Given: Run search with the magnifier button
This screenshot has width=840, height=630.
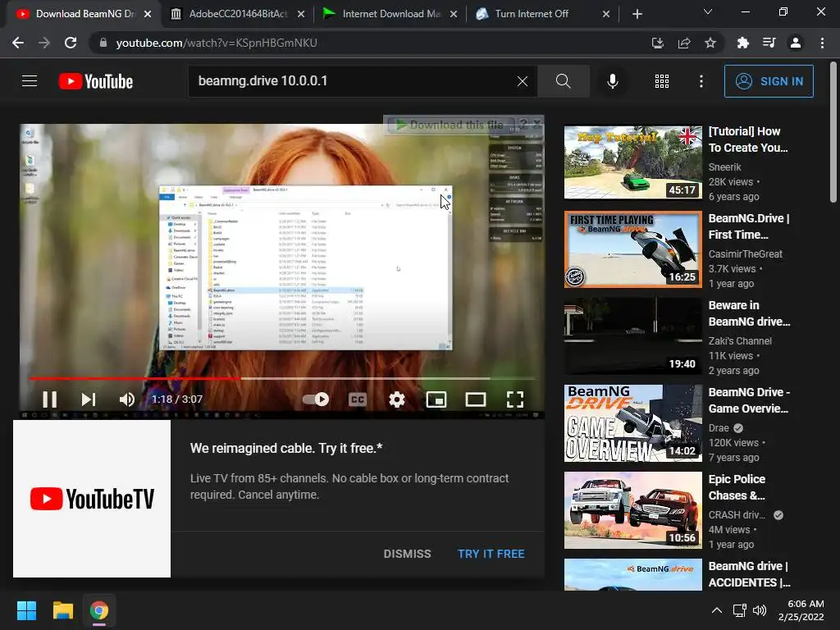Looking at the screenshot, I should [563, 81].
